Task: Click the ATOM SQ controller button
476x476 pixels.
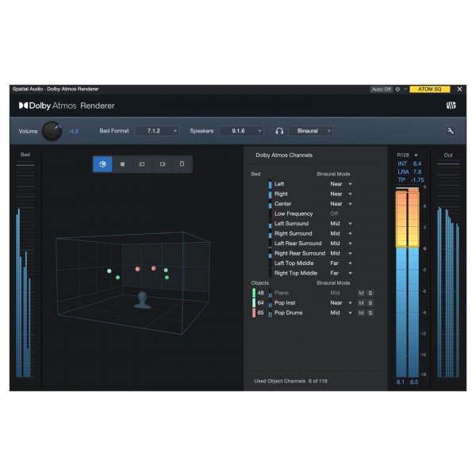Action: [429, 89]
